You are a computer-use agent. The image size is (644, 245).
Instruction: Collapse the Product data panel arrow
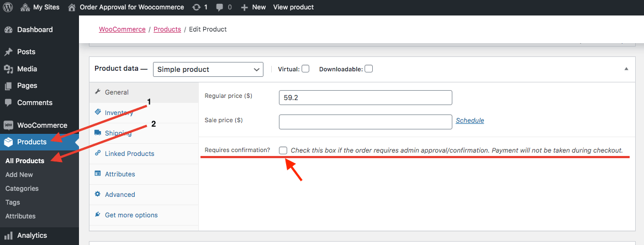tap(626, 69)
